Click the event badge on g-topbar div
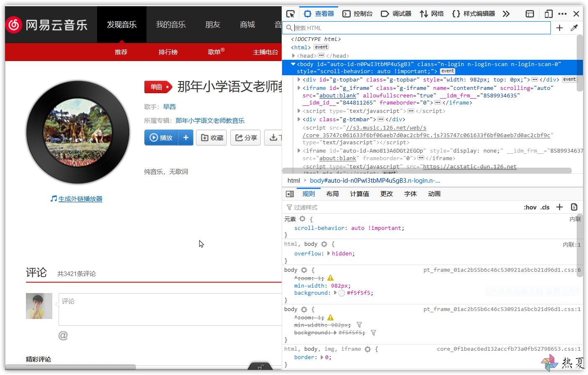 coord(569,79)
